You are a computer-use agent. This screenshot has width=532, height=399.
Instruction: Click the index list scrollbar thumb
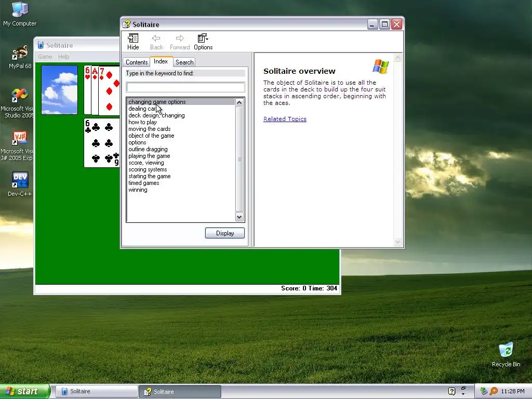(x=239, y=159)
